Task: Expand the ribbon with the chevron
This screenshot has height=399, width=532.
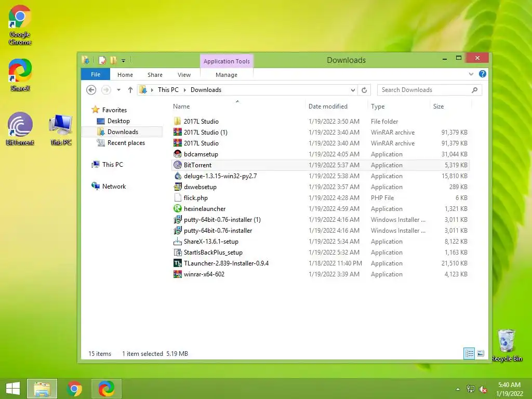Action: pos(471,74)
